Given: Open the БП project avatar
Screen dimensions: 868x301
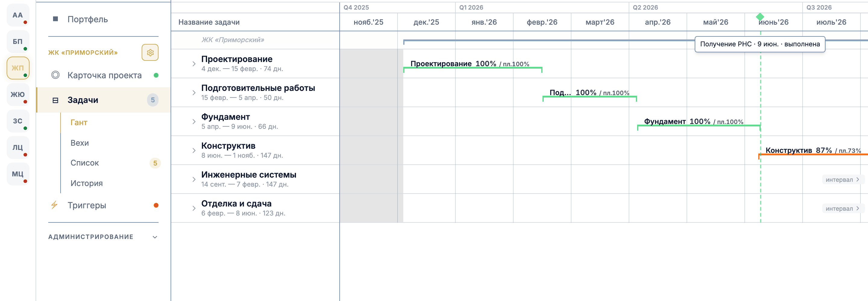Looking at the screenshot, I should point(18,42).
